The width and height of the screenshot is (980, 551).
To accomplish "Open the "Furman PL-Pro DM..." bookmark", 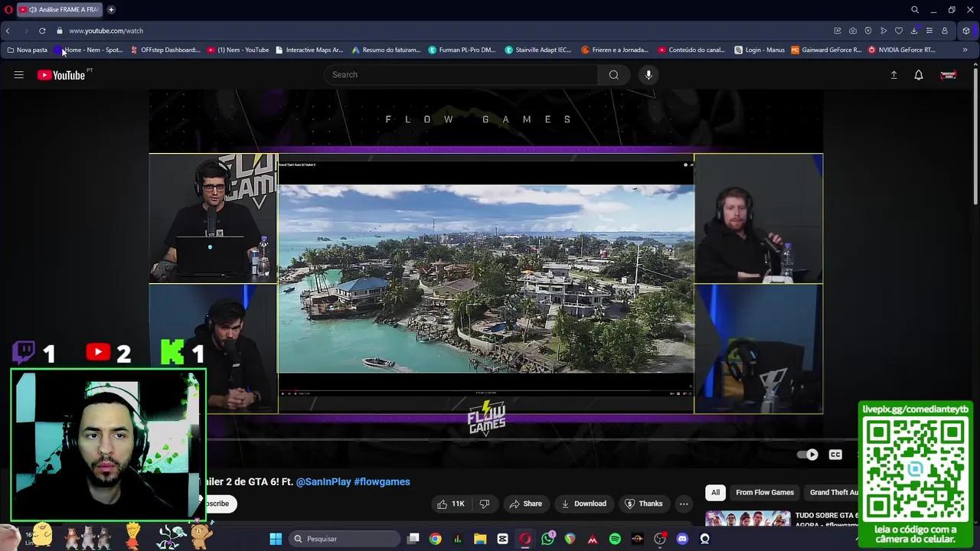I will point(462,50).
